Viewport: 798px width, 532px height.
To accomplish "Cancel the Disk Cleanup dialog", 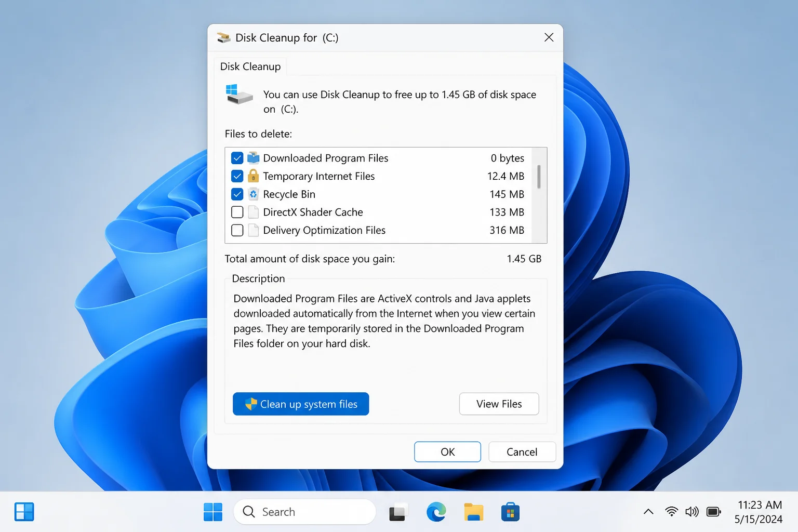I will [522, 451].
